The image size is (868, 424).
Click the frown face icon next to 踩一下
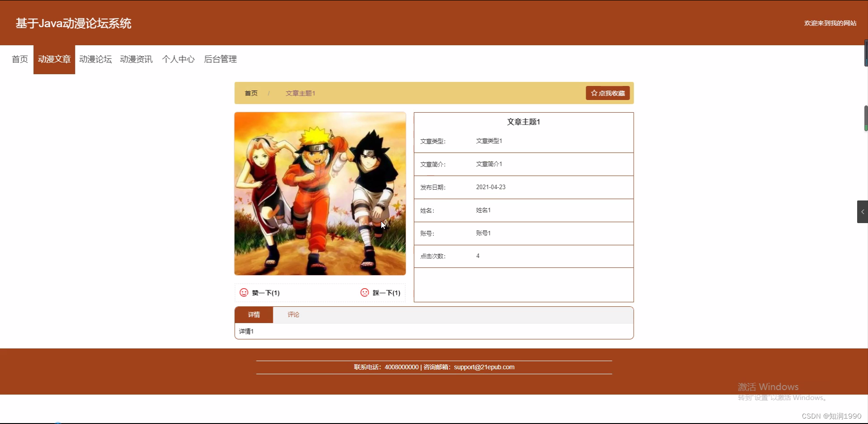tap(365, 293)
